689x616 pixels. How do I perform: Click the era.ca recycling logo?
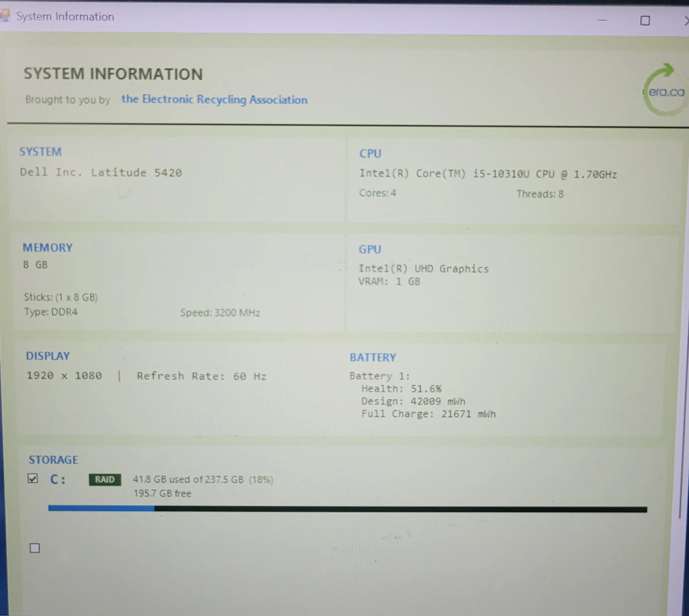(664, 90)
